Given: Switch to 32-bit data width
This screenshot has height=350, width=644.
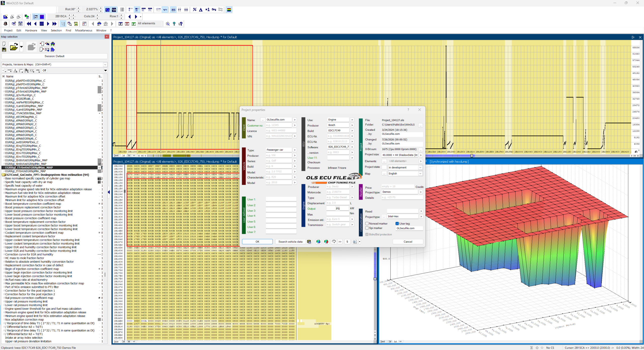Looking at the screenshot, I should point(143,10).
